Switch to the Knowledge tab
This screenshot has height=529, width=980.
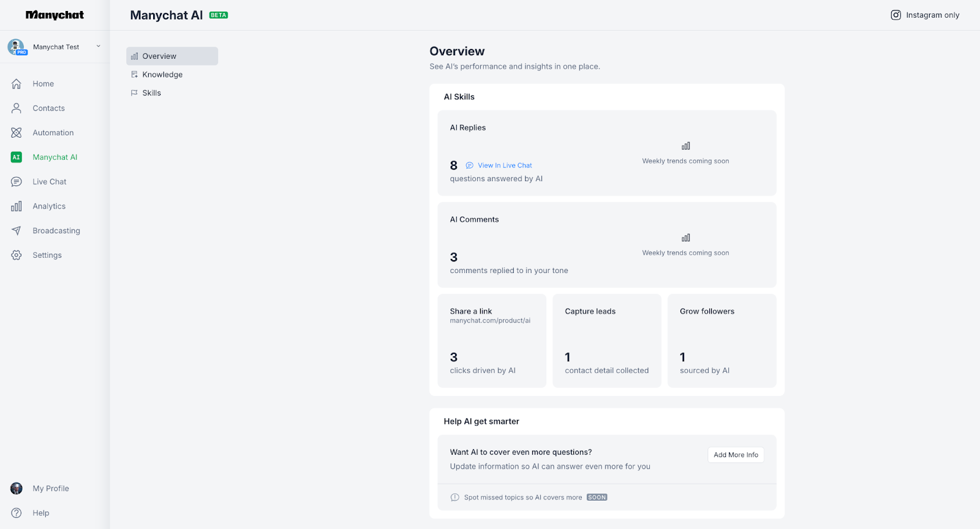162,75
